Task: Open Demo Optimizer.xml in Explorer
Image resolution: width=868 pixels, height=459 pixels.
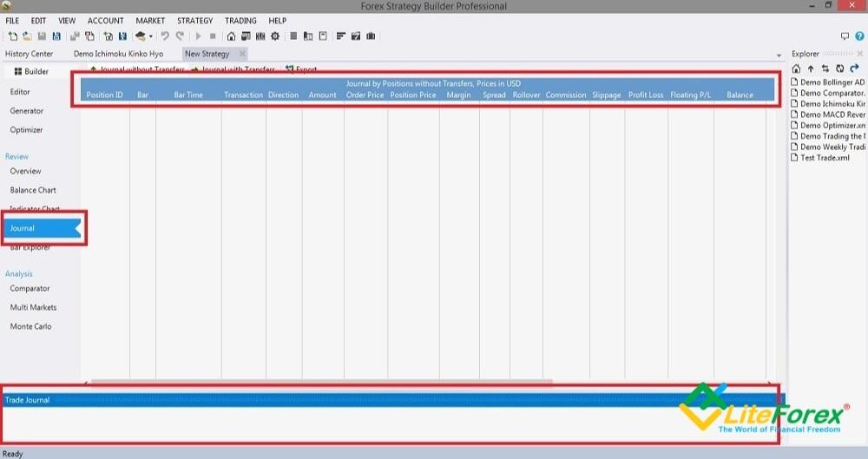Action: [x=828, y=125]
